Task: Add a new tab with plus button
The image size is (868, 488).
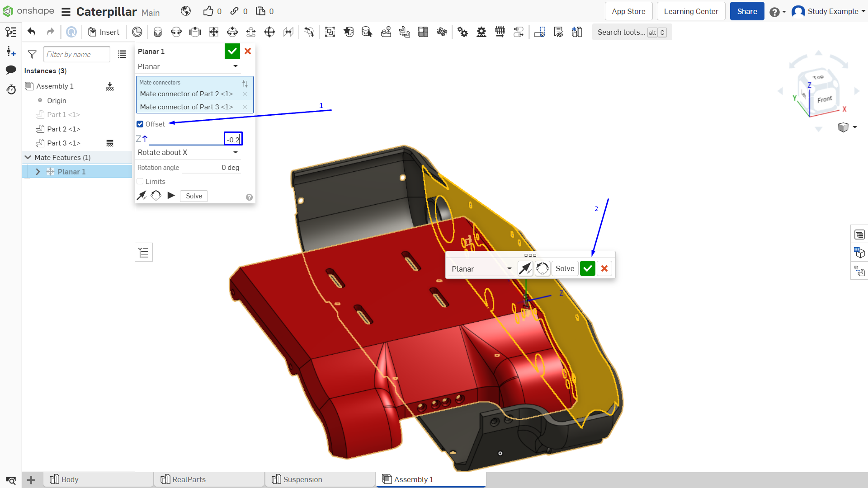Action: (31, 480)
